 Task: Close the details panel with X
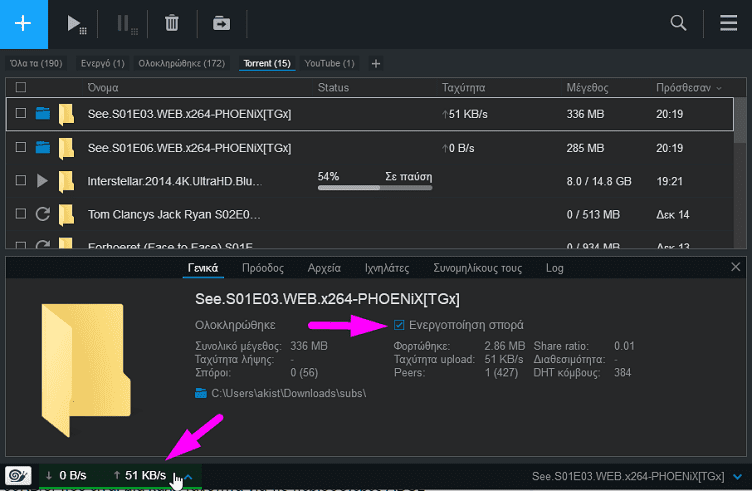(x=736, y=267)
